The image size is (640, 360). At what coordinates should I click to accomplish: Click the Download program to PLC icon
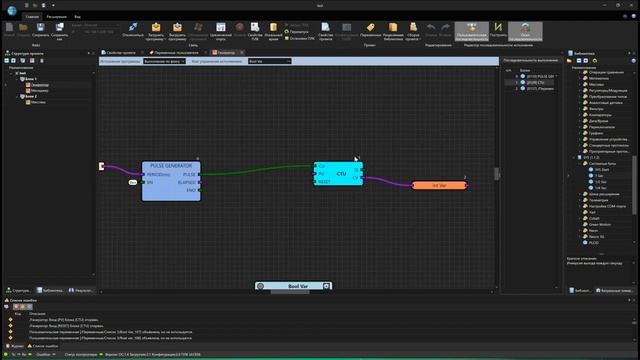point(156,27)
